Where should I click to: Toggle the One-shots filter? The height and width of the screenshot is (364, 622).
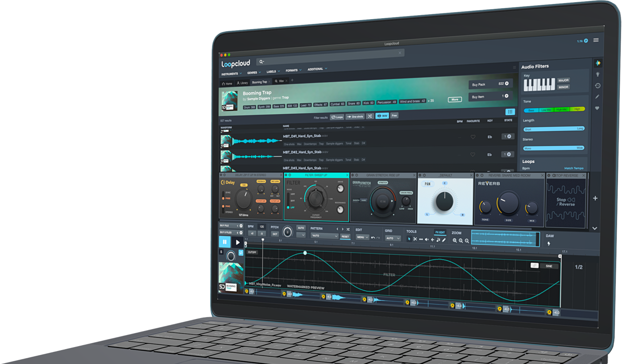pyautogui.click(x=355, y=116)
